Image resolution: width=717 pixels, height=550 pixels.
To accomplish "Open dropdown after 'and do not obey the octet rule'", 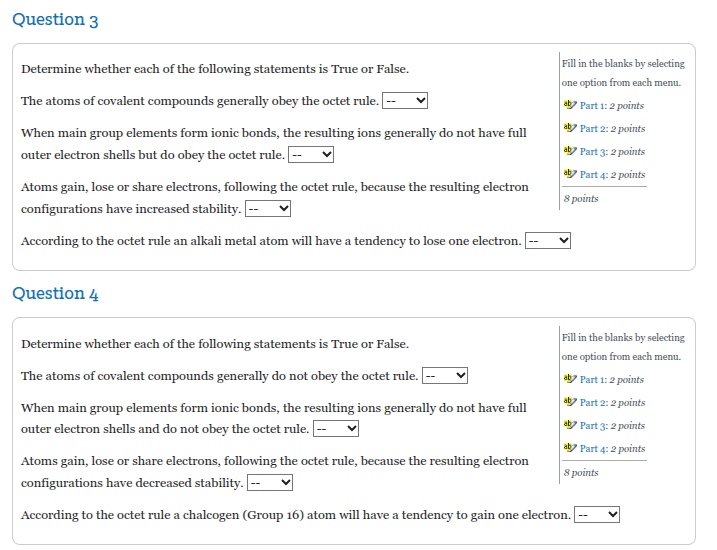I will click(336, 429).
